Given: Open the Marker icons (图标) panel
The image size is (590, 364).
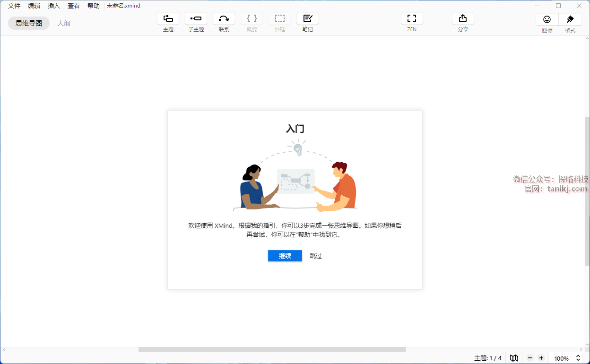Looking at the screenshot, I should (547, 19).
